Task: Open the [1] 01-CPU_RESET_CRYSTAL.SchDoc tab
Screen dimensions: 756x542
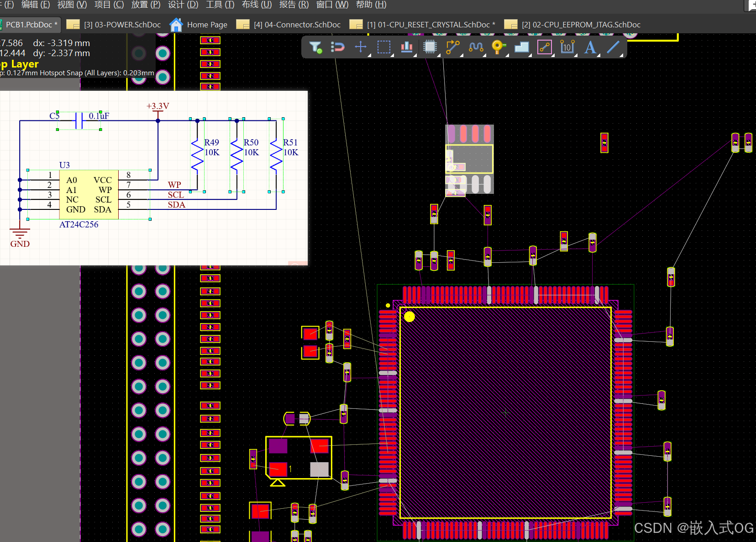Action: click(423, 25)
